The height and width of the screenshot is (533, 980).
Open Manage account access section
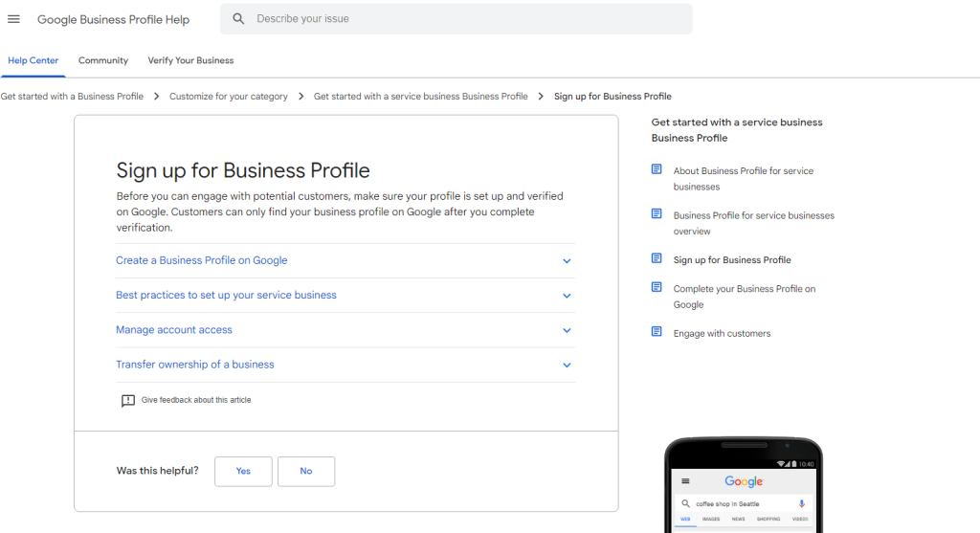coord(174,330)
